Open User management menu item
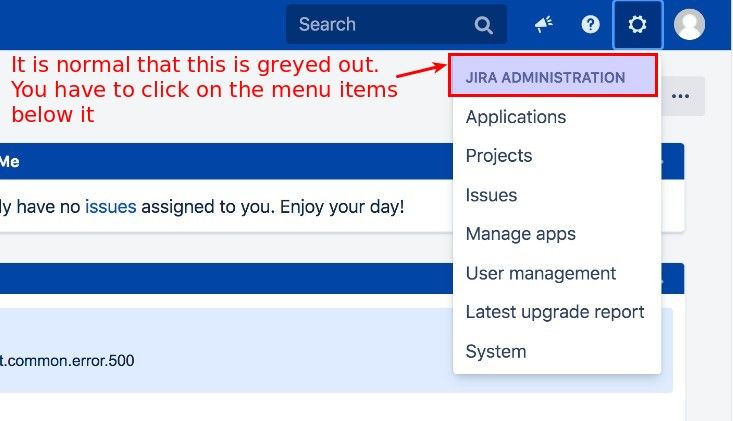 (x=557, y=273)
